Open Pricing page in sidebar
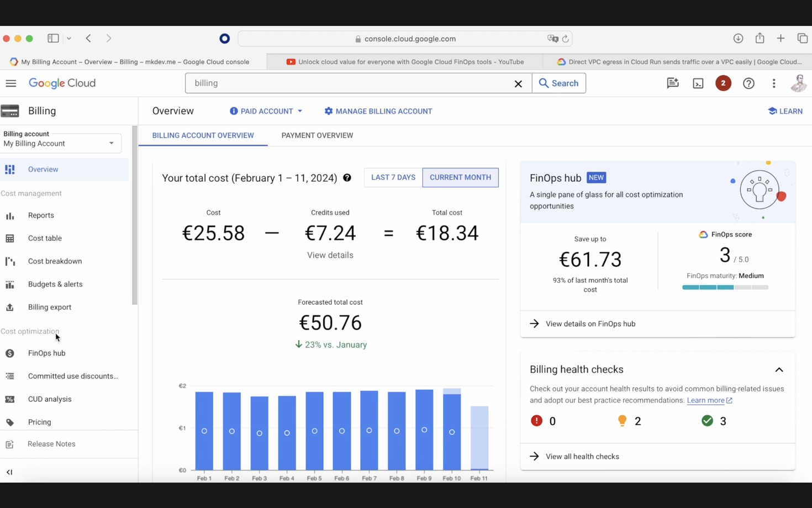The height and width of the screenshot is (508, 812). pyautogui.click(x=39, y=422)
